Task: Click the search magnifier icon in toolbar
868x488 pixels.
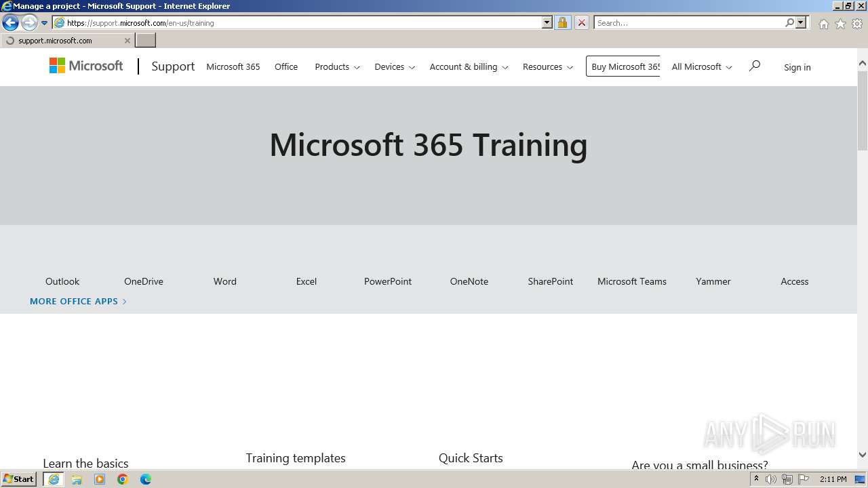Action: tap(789, 22)
